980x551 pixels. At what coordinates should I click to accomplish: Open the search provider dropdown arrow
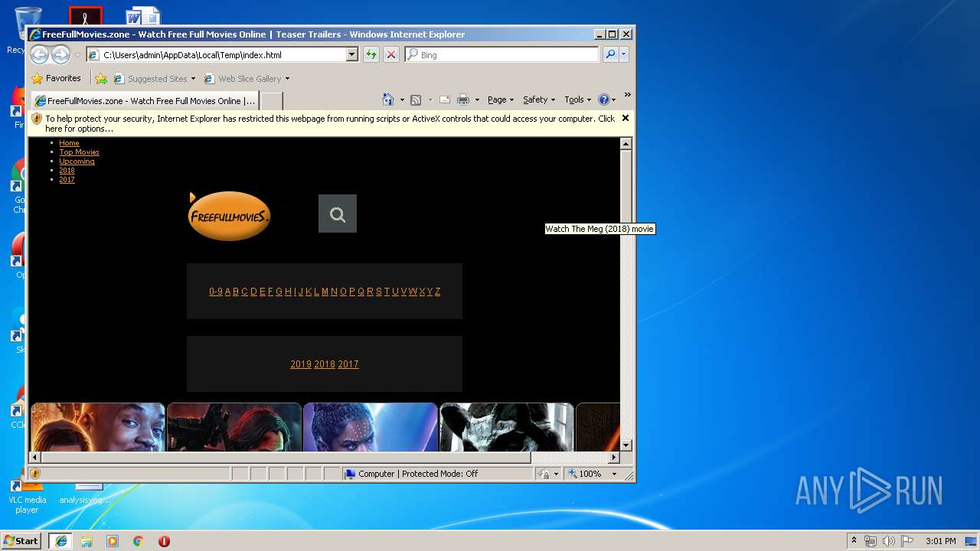624,54
